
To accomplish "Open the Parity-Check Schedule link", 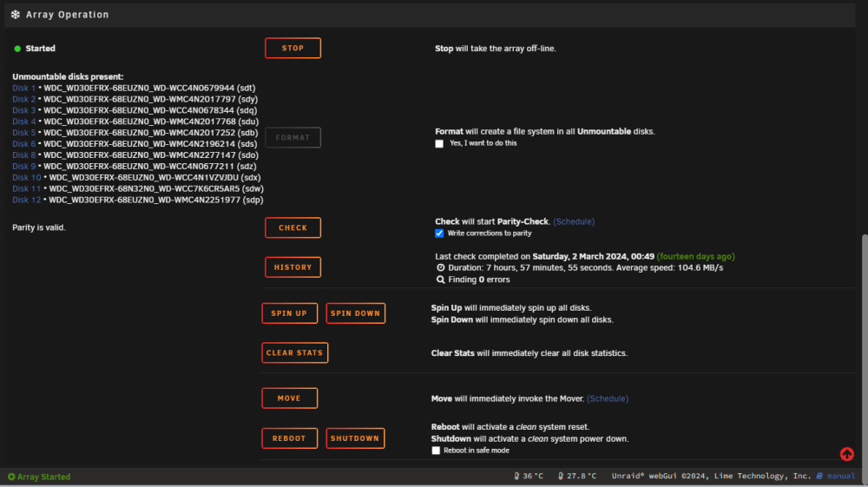I will (574, 221).
